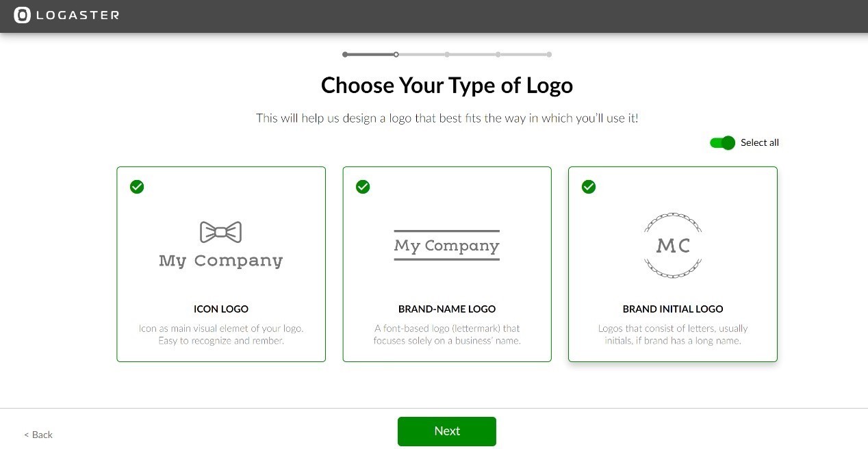Jump to the fourth progress step dot
The image size is (868, 449).
[x=498, y=54]
